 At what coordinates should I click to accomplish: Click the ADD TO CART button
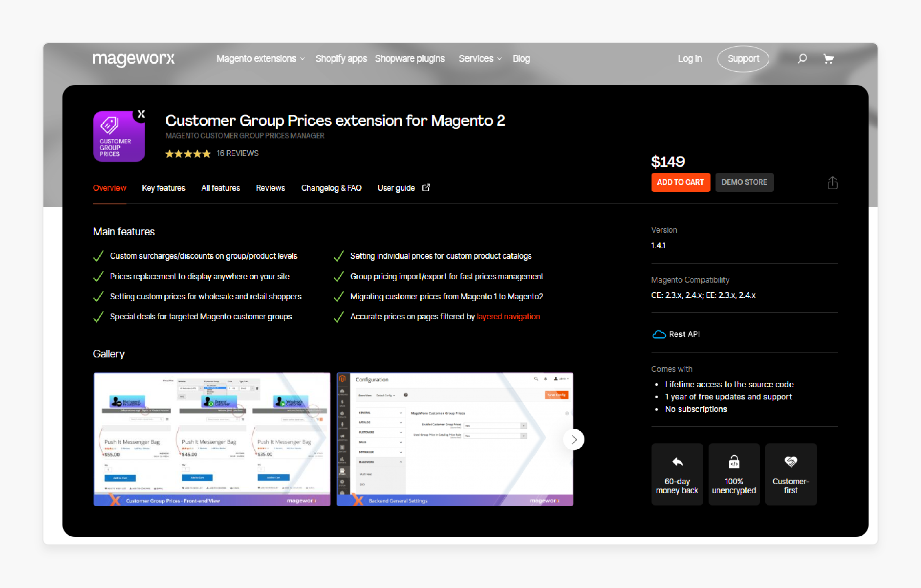(x=680, y=182)
